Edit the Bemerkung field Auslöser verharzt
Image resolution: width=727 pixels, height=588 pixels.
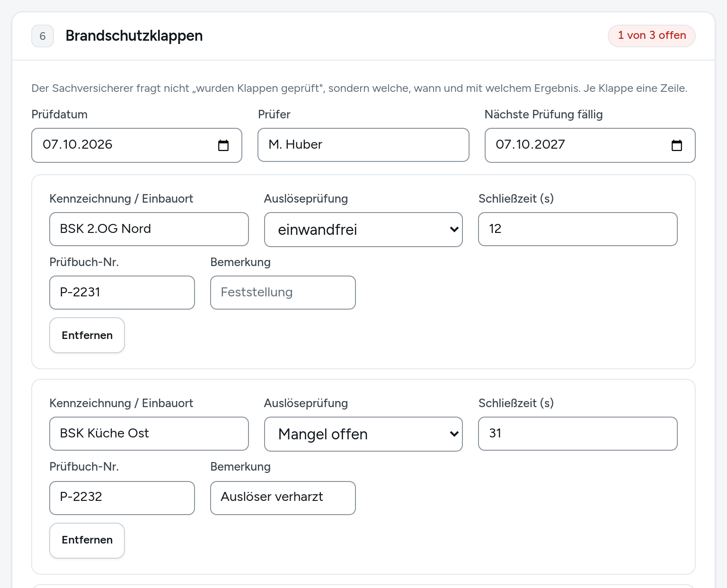coord(283,498)
